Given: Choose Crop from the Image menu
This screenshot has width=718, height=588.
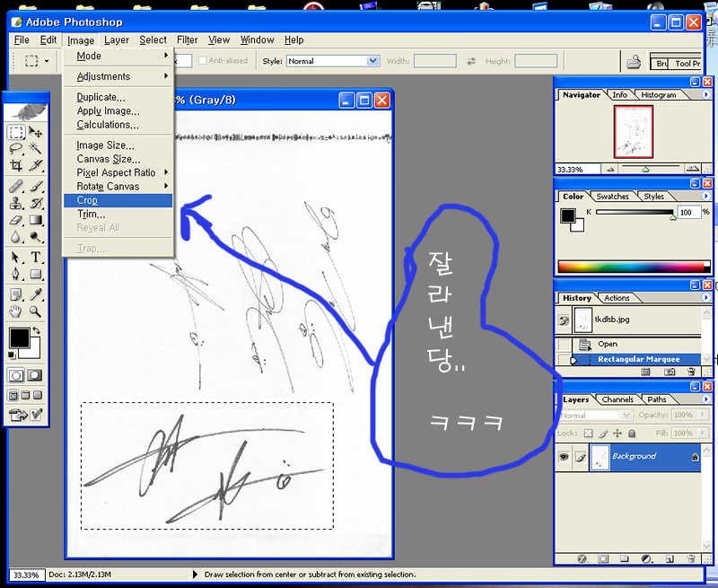Looking at the screenshot, I should coord(87,200).
